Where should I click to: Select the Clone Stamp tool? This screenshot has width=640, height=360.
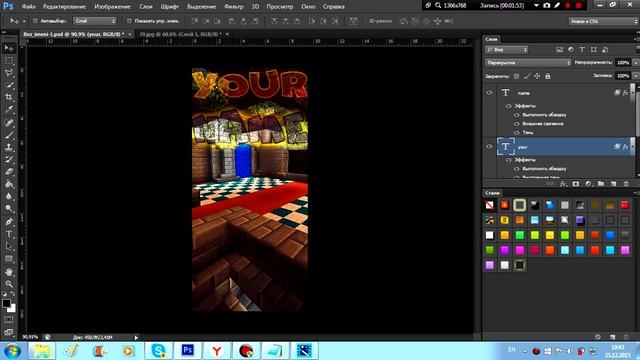pyautogui.click(x=9, y=147)
